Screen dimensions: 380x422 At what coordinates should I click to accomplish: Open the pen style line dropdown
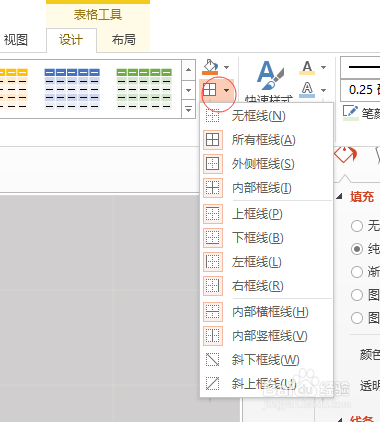pos(360,68)
